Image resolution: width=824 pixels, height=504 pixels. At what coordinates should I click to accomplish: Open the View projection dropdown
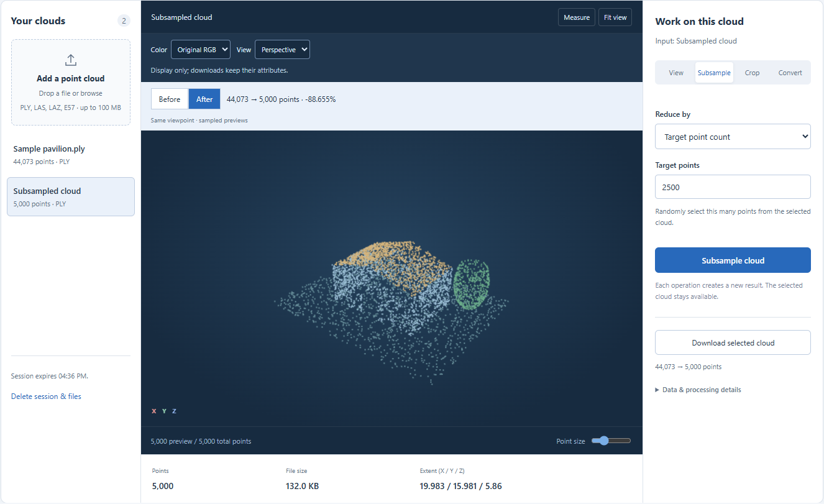click(x=282, y=50)
